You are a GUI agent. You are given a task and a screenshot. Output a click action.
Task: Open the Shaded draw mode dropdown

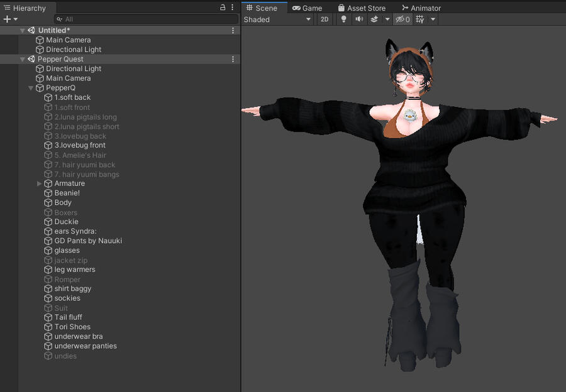point(277,19)
